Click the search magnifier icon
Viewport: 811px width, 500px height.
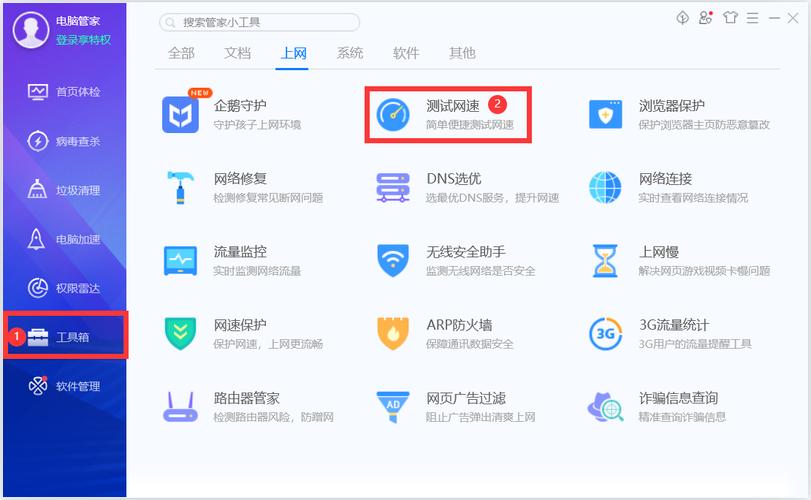point(170,22)
